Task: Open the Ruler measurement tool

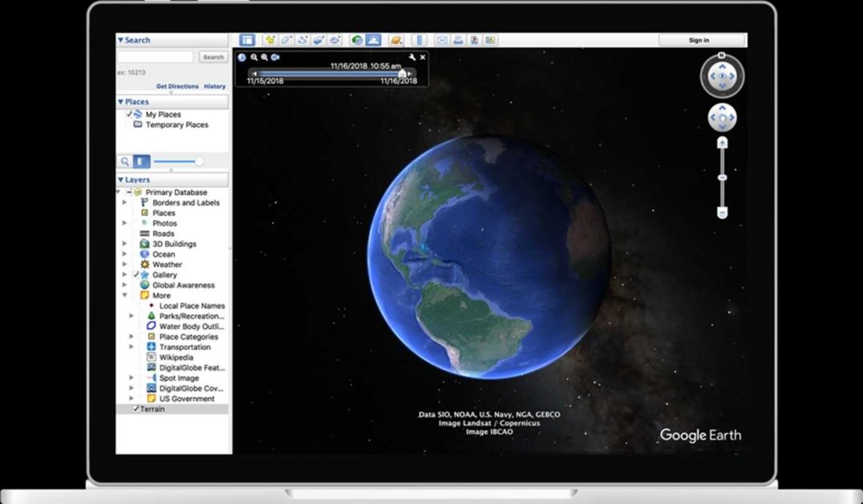Action: [x=419, y=40]
